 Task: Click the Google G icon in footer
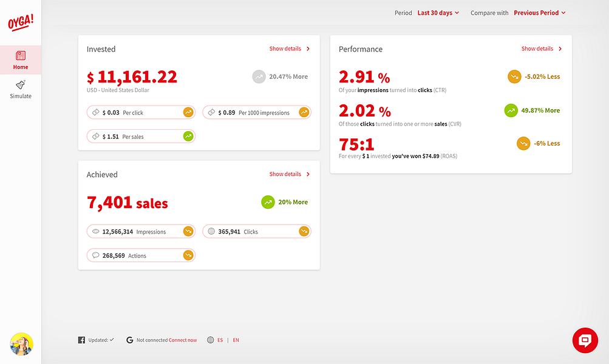click(130, 340)
